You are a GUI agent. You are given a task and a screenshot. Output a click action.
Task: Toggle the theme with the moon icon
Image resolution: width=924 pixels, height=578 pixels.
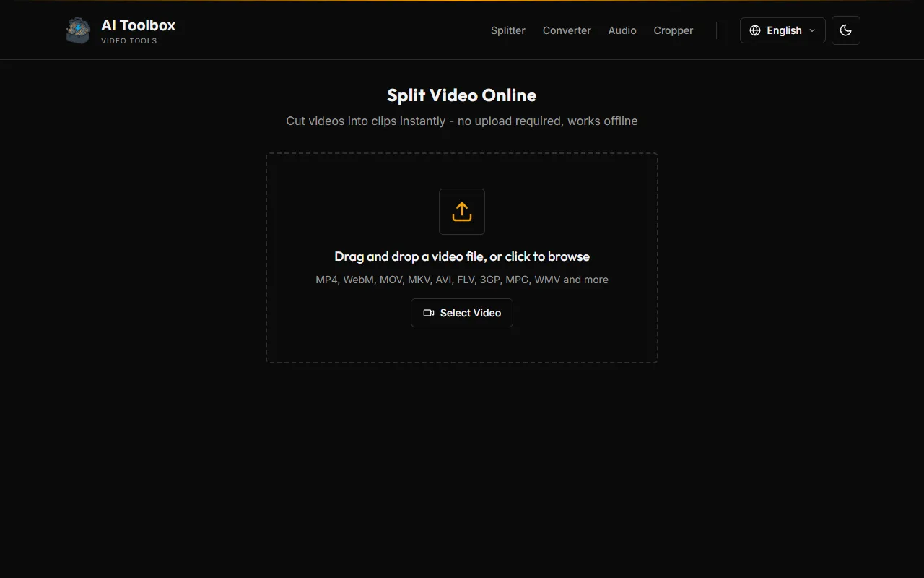845,30
